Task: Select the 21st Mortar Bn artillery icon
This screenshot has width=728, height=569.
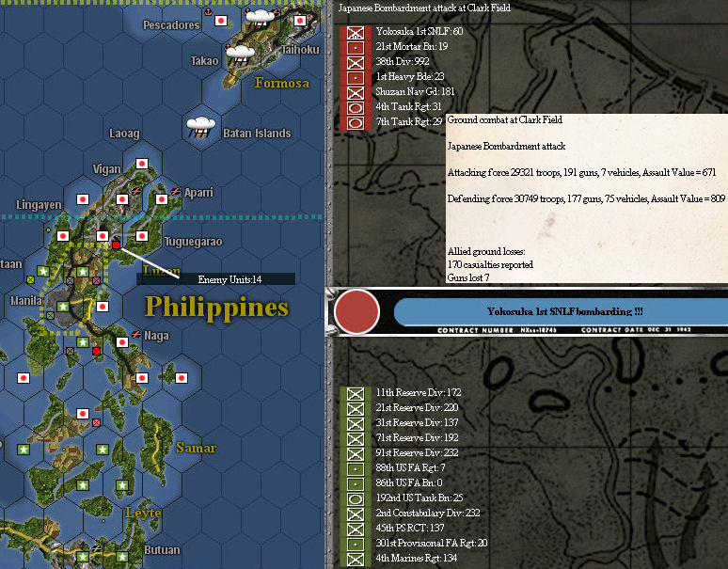Action: 356,47
